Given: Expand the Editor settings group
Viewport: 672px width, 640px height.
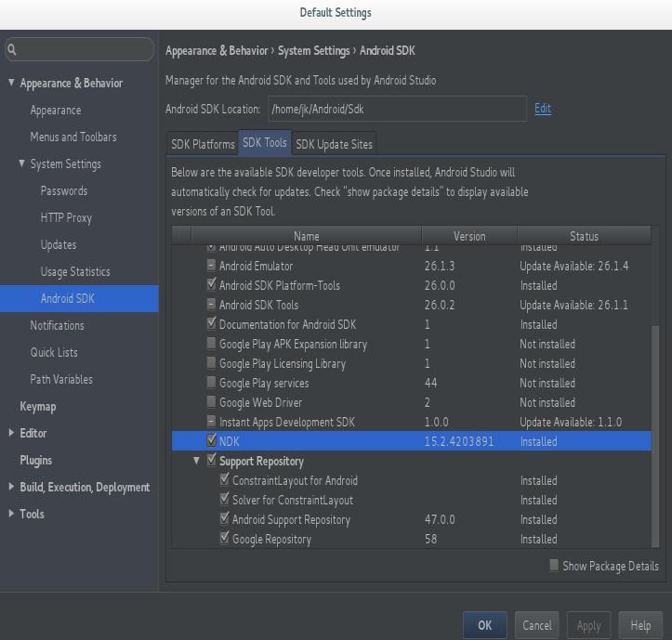Looking at the screenshot, I should 11,433.
